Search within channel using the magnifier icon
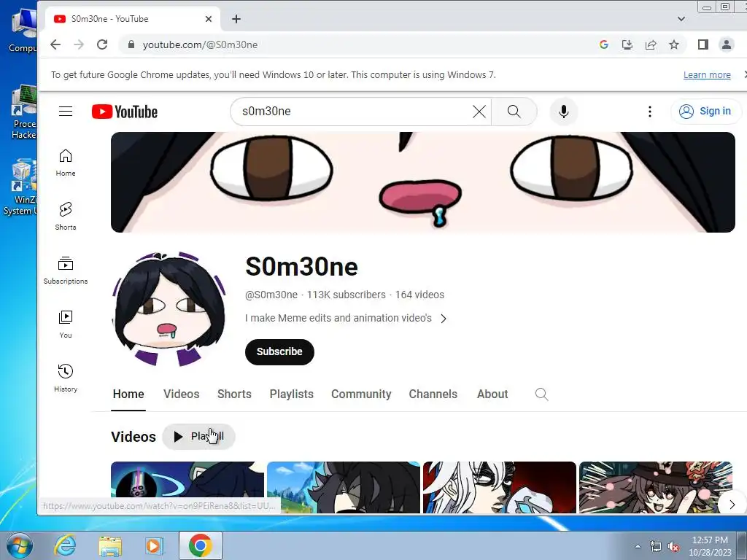Image resolution: width=747 pixels, height=560 pixels. coord(542,394)
